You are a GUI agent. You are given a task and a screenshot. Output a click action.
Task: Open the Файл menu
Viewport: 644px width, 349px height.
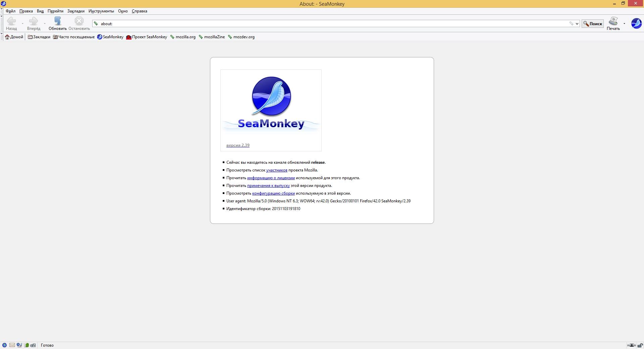pos(10,11)
